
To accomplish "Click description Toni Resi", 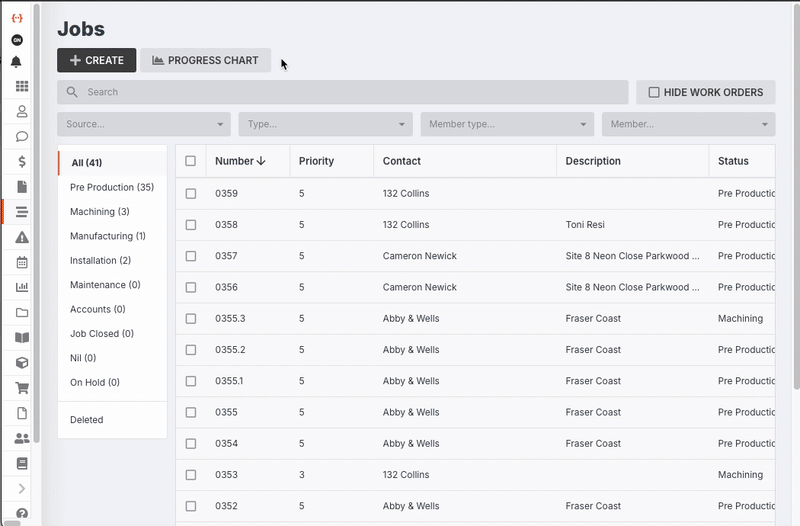I will pos(585,224).
